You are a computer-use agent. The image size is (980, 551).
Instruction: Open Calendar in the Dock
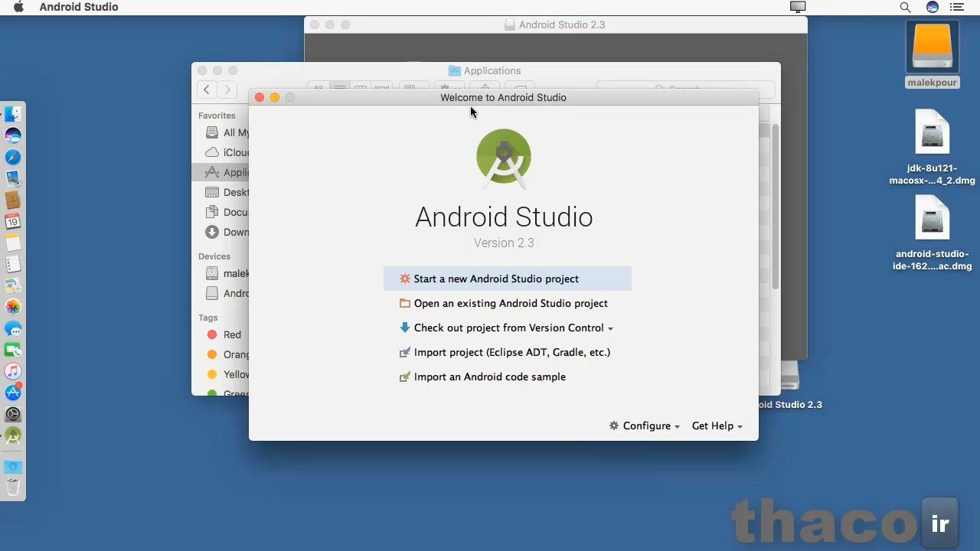tap(13, 221)
